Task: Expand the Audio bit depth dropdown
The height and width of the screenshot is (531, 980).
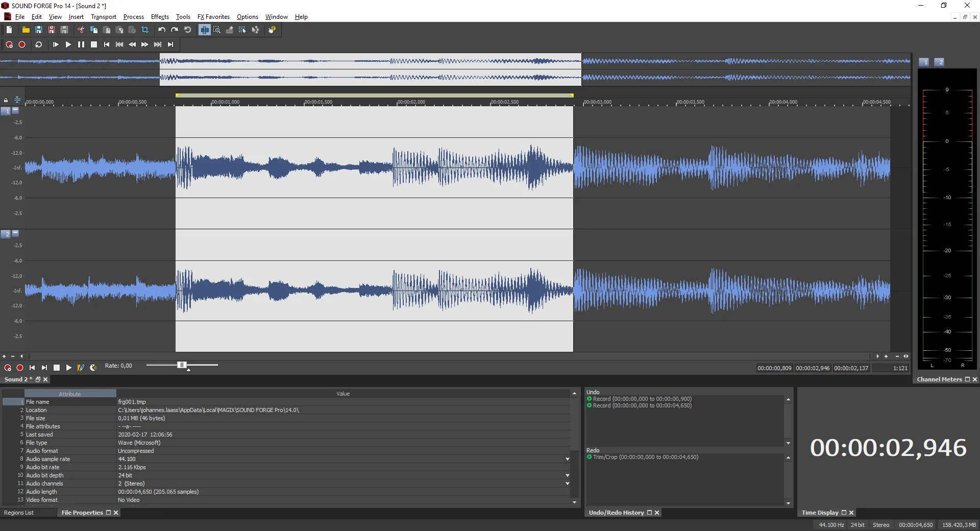Action: tap(567, 475)
